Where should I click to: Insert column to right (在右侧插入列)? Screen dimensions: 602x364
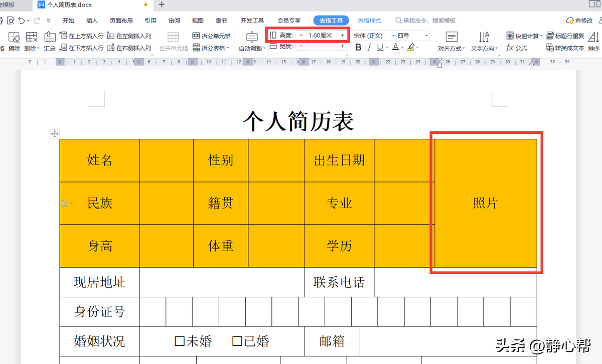coord(129,48)
